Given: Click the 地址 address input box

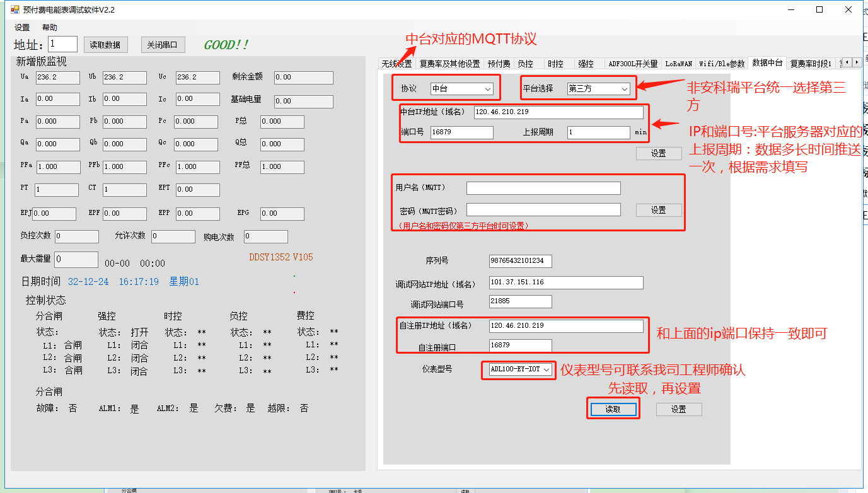Looking at the screenshot, I should 62,44.
